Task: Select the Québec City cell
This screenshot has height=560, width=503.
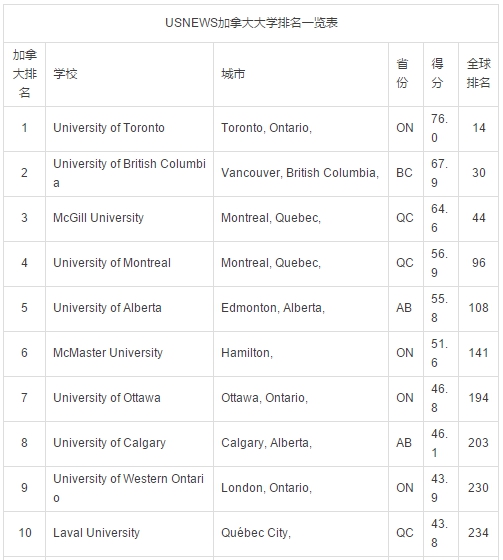Action: (x=256, y=533)
